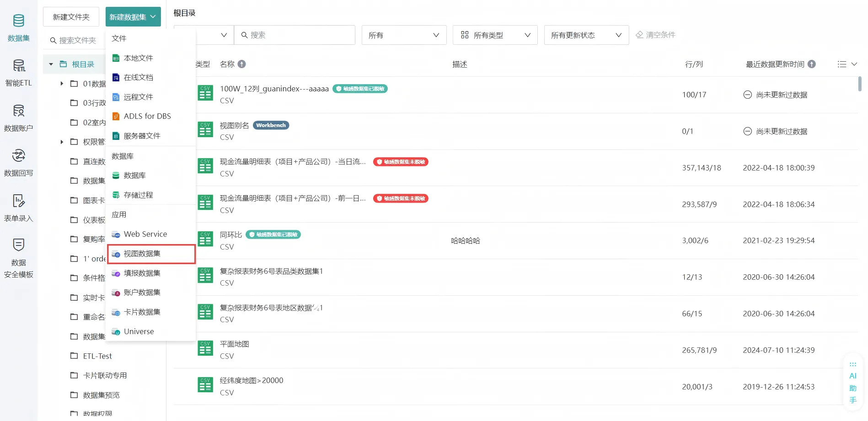Select Web Service menu entry

pos(145,234)
